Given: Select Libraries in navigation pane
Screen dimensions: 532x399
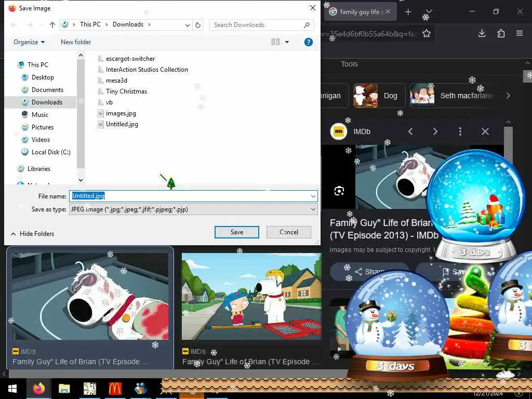Looking at the screenshot, I should [x=38, y=169].
